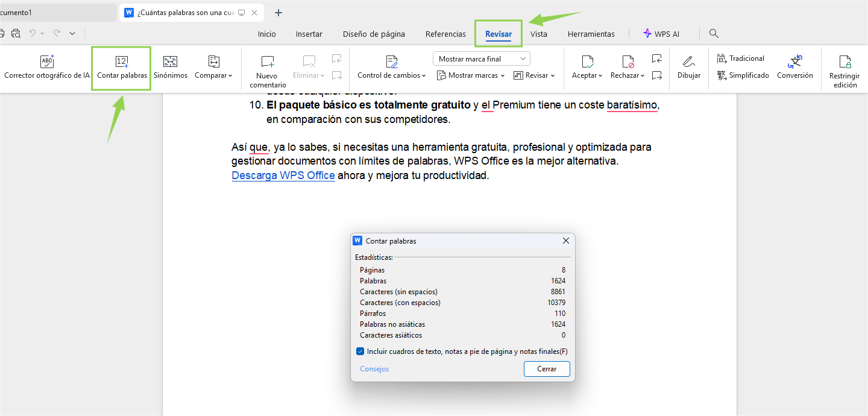The height and width of the screenshot is (416, 868).
Task: Jump to next tracked change icon
Action: tap(657, 75)
